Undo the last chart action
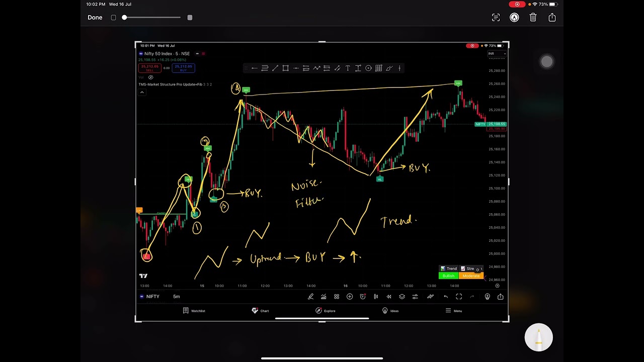The width and height of the screenshot is (644, 362). point(446,297)
